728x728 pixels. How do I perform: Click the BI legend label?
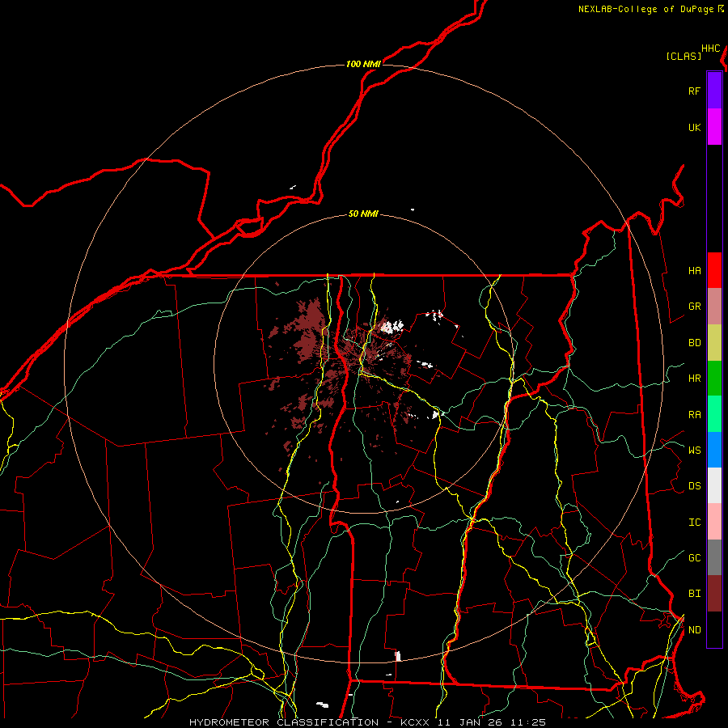coord(694,594)
